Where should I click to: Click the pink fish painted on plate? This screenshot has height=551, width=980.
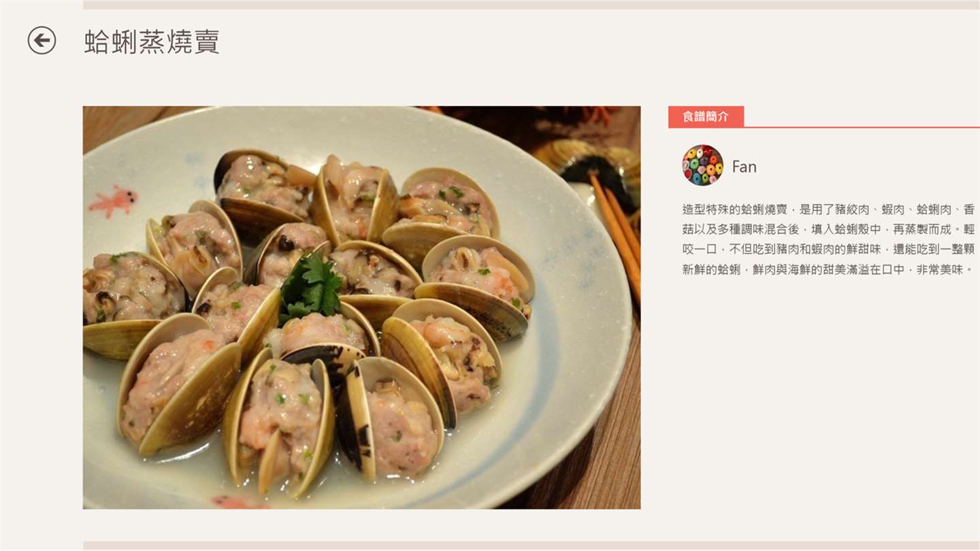(113, 201)
